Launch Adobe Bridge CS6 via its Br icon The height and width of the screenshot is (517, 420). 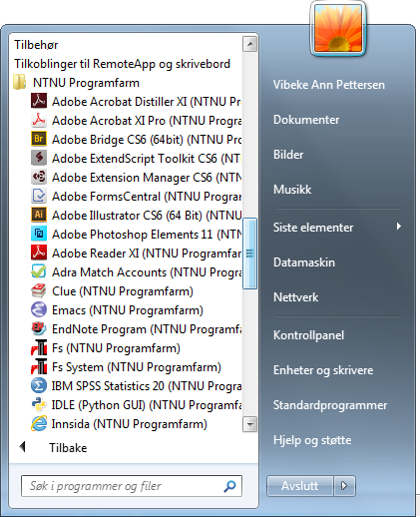coord(39,139)
